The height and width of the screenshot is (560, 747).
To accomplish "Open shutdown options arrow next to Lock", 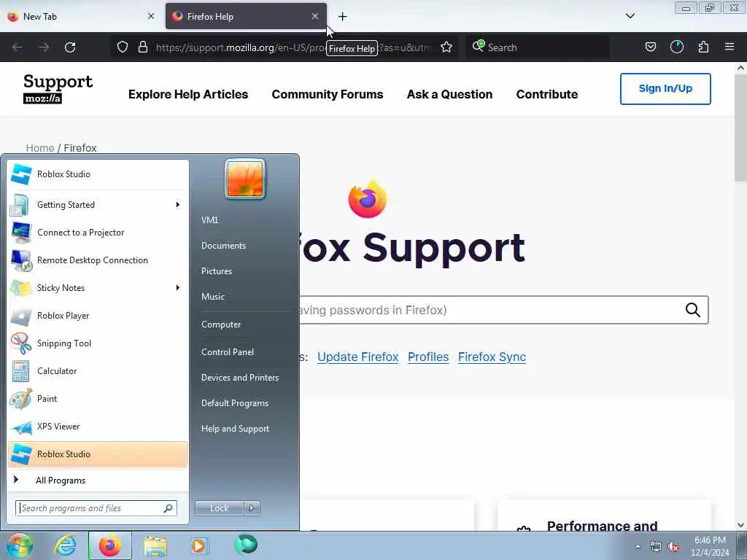I will [x=252, y=508].
